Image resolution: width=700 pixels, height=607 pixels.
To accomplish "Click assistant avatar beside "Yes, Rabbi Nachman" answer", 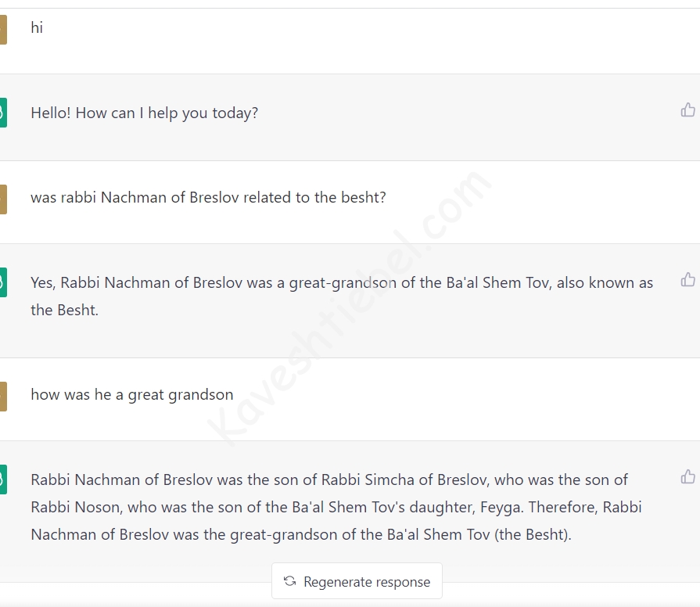I will 3,282.
